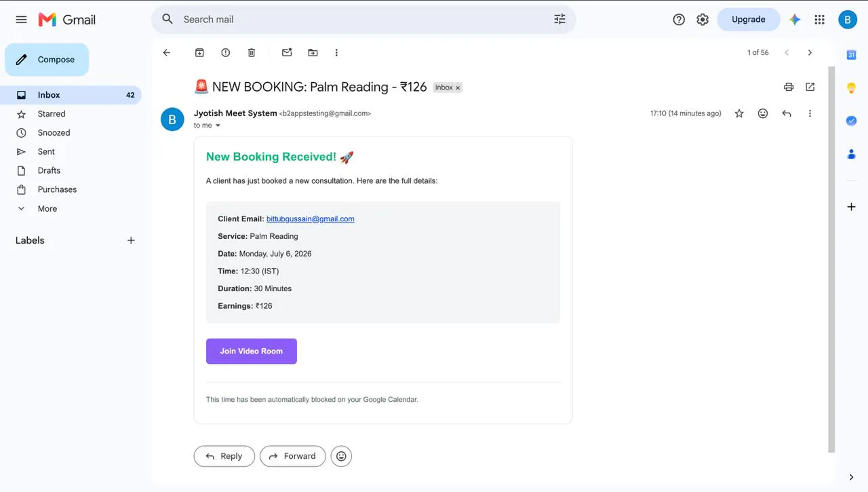Click the Forward button
The height and width of the screenshot is (492, 868).
tap(292, 456)
